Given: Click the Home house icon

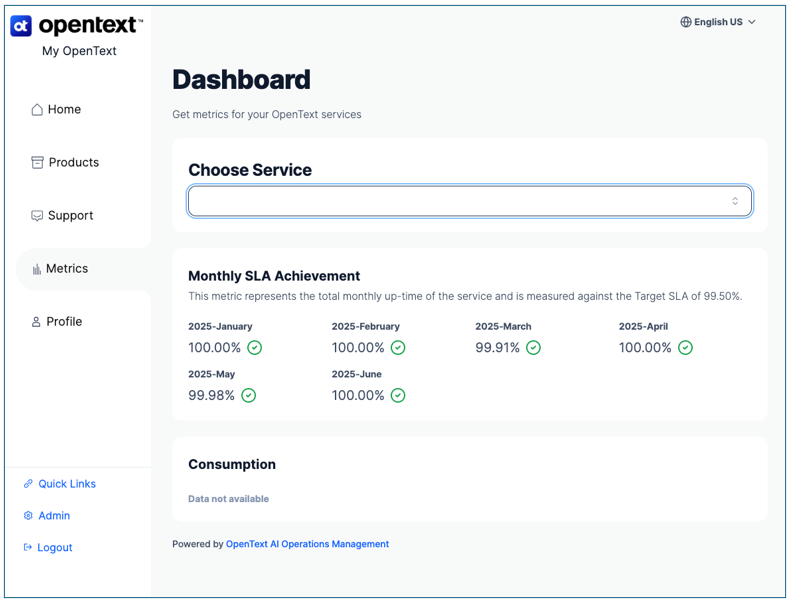Looking at the screenshot, I should pos(37,110).
